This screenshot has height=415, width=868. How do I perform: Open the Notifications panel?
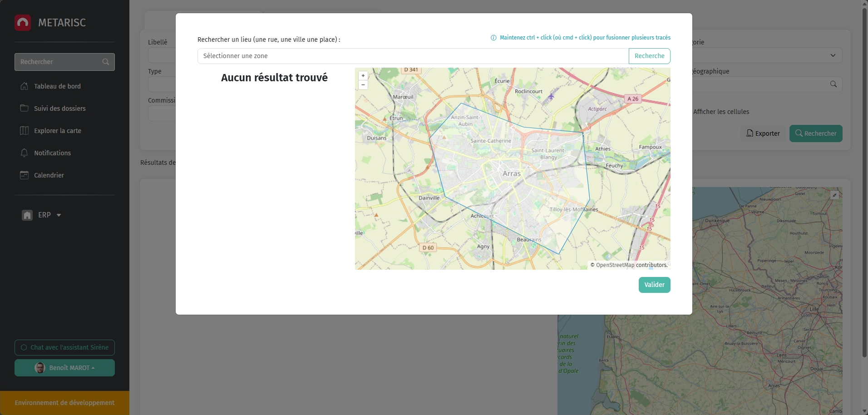(x=52, y=153)
